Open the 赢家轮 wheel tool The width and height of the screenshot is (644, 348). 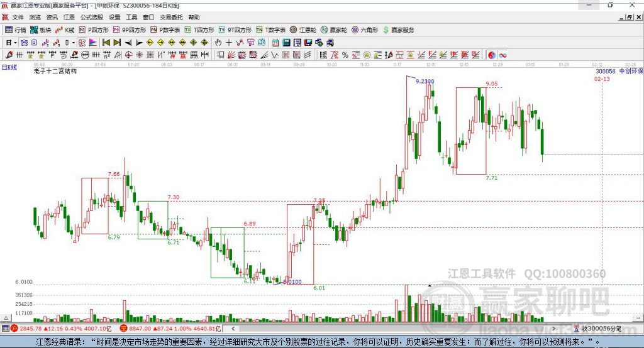(334, 30)
